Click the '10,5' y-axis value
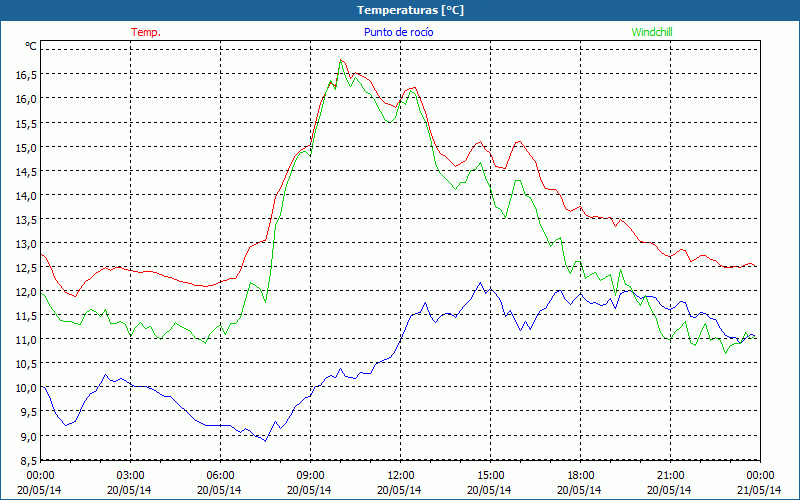 click(26, 364)
